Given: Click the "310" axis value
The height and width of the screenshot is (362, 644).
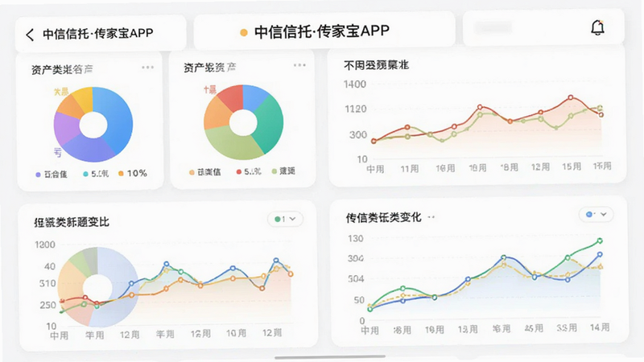Looking at the screenshot, I should 47,284.
